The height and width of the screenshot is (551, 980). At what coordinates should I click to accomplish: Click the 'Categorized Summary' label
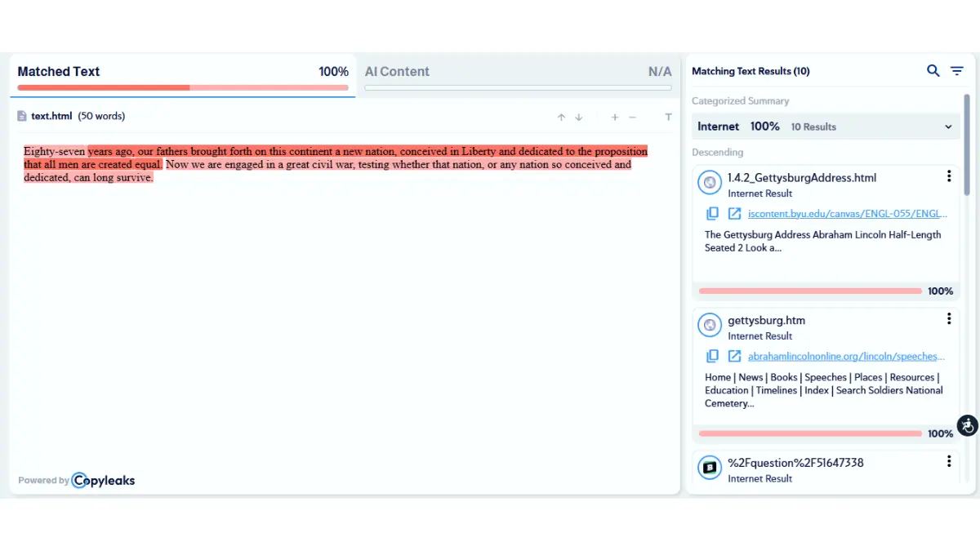pyautogui.click(x=741, y=101)
